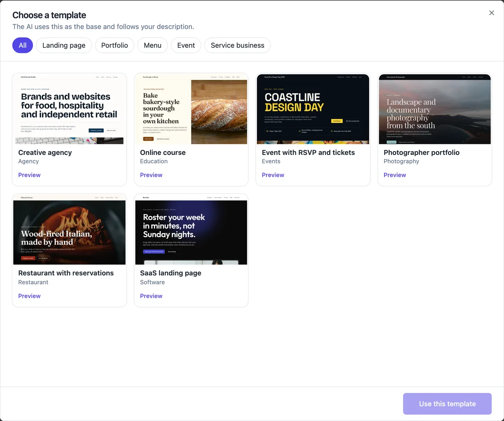Filter templates by Portfolio
The image size is (504, 421).
tap(115, 45)
